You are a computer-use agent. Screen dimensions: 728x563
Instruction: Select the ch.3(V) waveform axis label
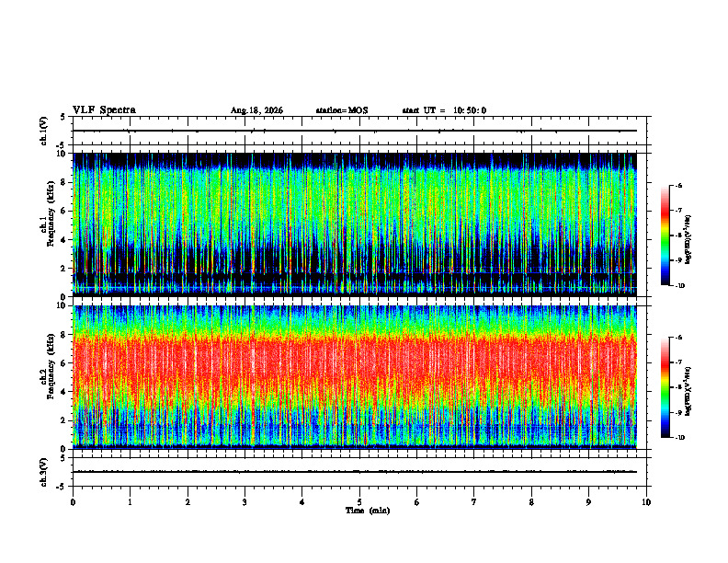pos(44,472)
